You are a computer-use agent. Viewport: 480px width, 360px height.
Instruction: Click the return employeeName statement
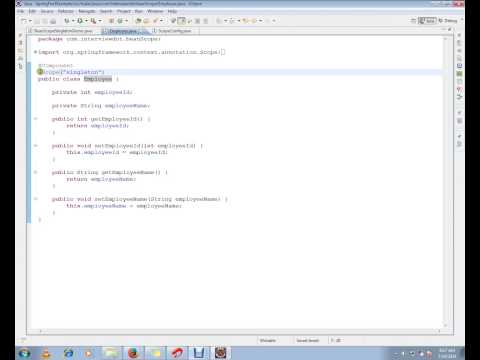[101, 179]
